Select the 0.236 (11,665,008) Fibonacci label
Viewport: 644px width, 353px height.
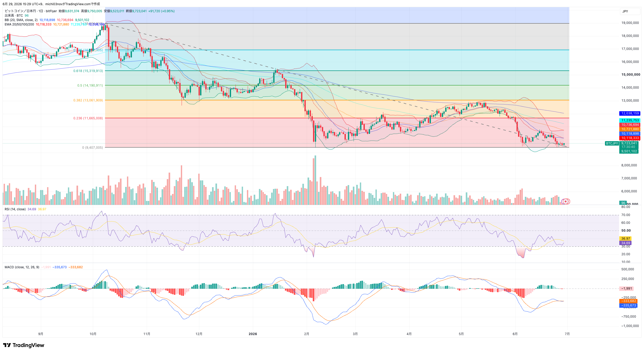pos(88,118)
